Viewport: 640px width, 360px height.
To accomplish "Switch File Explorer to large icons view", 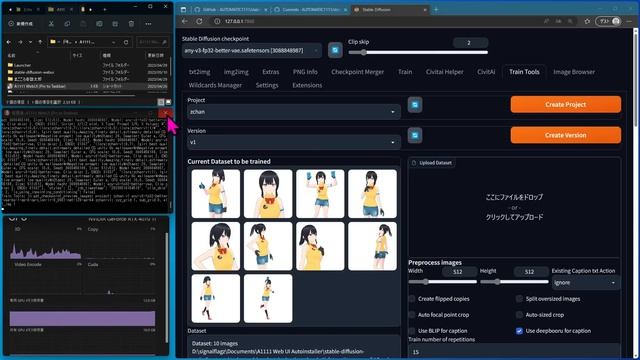I will [168, 102].
